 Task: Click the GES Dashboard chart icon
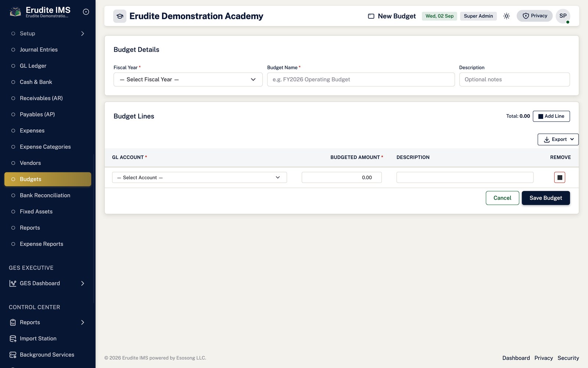pos(13,283)
